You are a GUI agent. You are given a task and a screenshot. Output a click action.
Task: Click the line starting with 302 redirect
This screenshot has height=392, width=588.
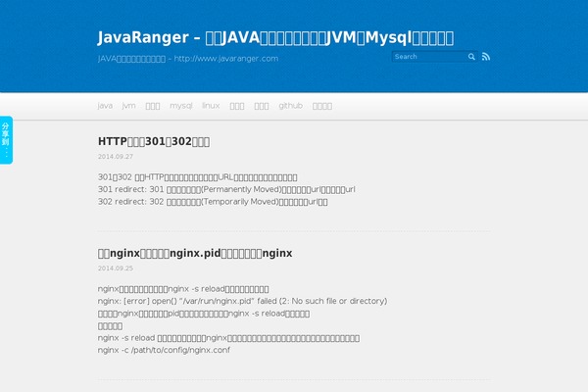pos(213,202)
